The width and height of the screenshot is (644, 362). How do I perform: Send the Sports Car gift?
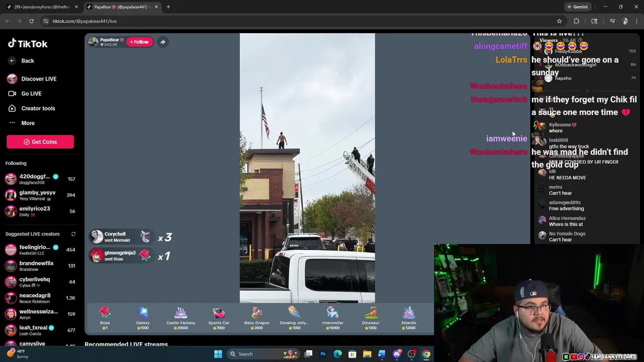pos(219,318)
